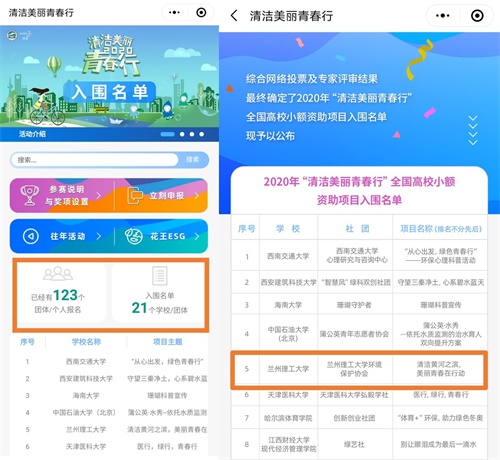Expand the 参赛说明与奖项设置 chevron

pyautogui.click(x=99, y=196)
